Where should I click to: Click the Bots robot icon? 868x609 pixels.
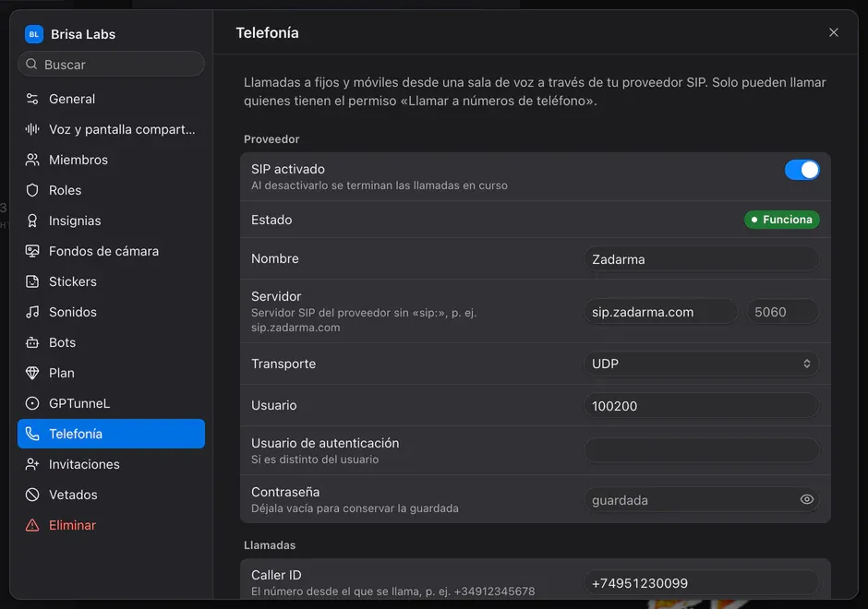[x=32, y=342]
